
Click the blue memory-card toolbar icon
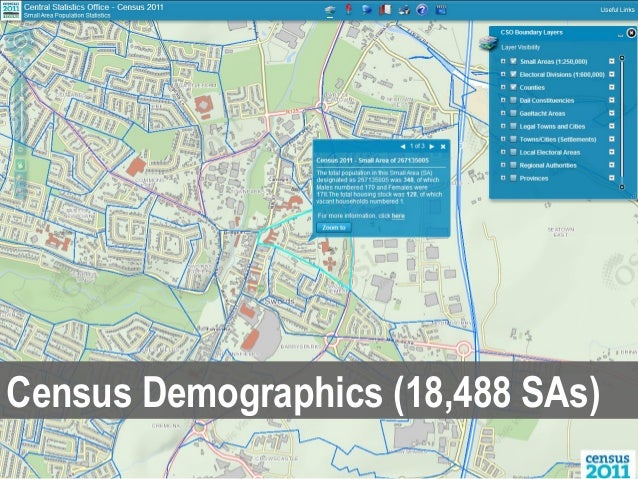[x=441, y=10]
